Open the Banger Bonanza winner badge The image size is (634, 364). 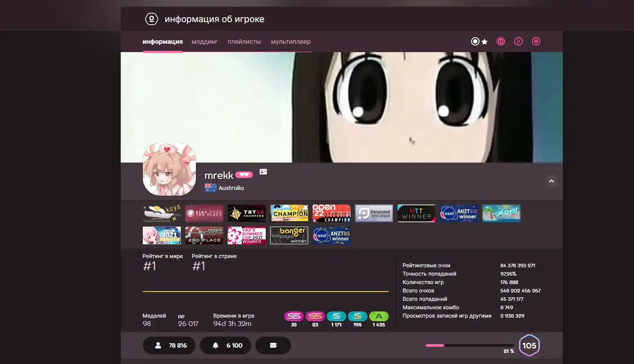[289, 235]
